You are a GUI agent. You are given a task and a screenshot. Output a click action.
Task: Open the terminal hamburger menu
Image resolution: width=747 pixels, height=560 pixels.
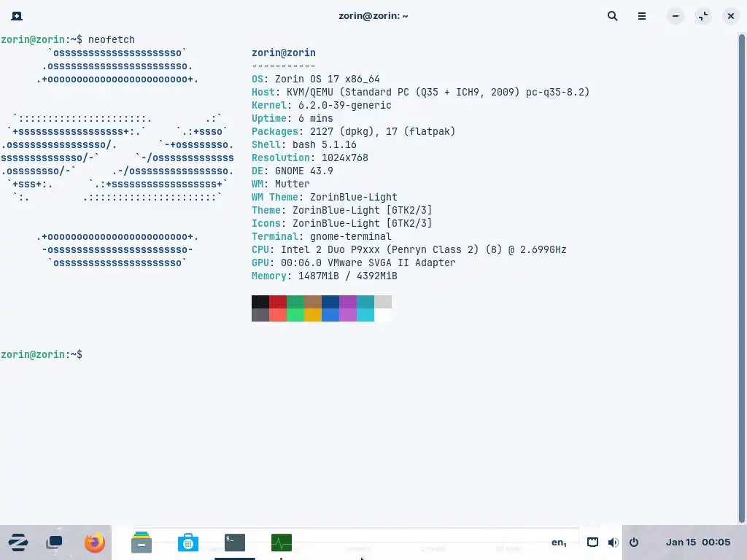pos(642,16)
